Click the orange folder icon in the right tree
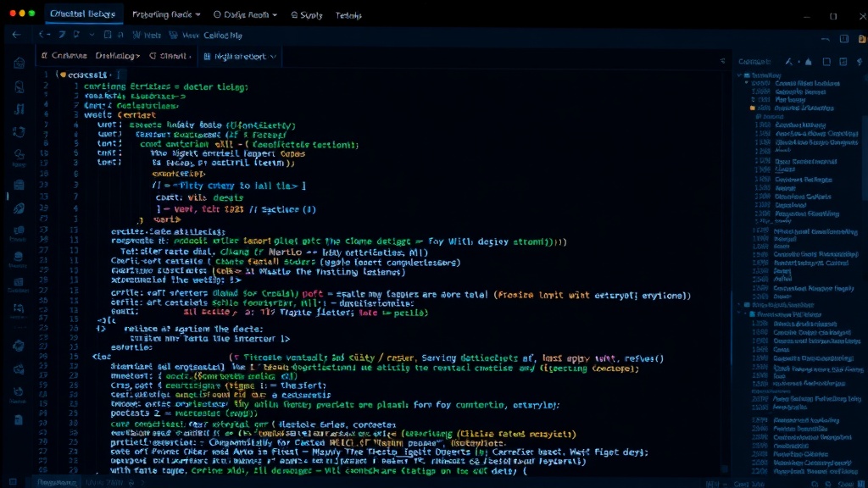The image size is (868, 488). tap(753, 108)
